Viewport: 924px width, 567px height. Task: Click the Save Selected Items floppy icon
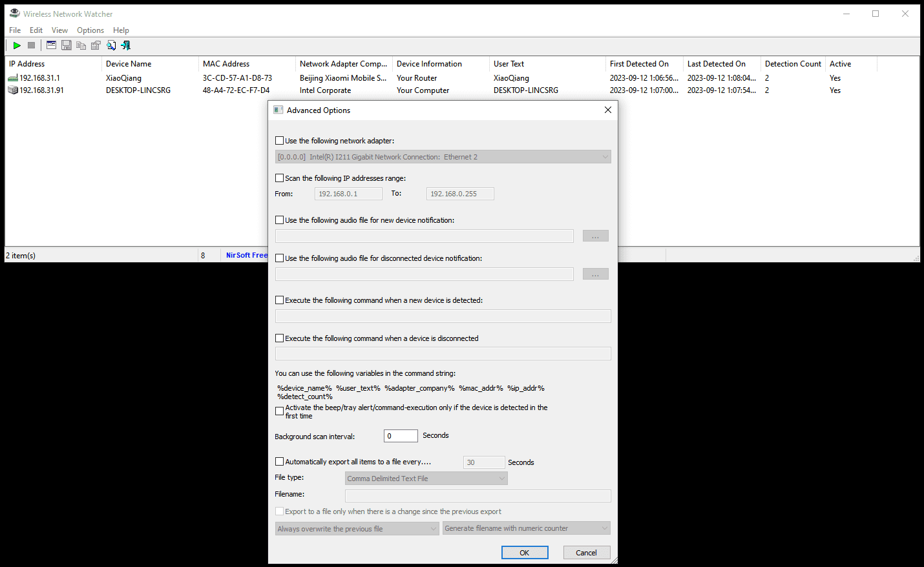point(66,45)
